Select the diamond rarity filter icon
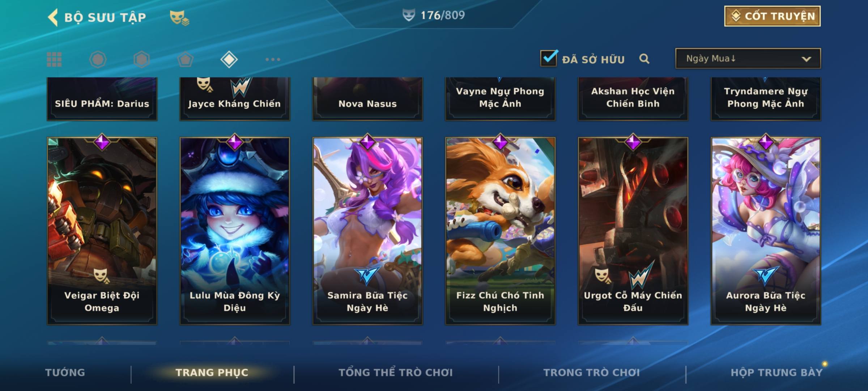Screen dimensions: 868x391 [229, 59]
